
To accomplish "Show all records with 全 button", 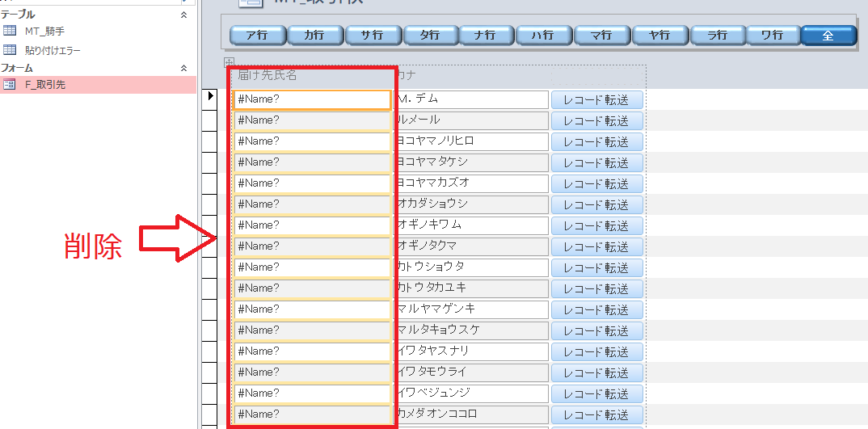I will [828, 36].
